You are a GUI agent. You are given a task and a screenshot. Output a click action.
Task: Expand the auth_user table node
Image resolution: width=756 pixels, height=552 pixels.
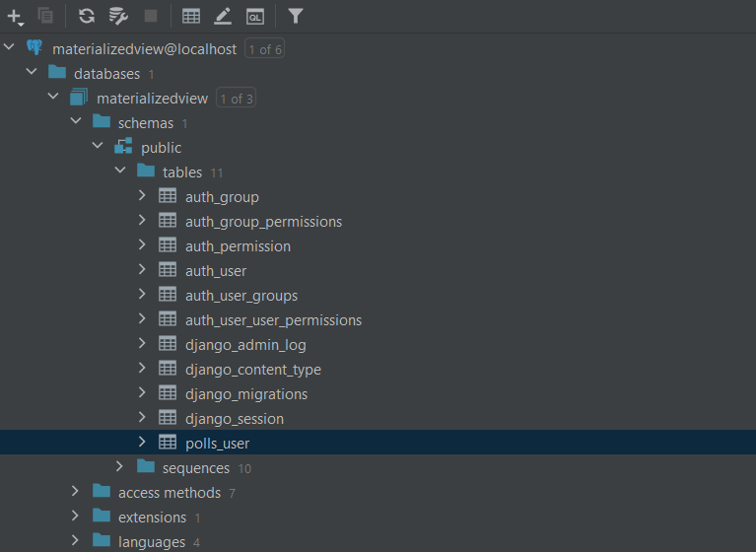pyautogui.click(x=142, y=270)
